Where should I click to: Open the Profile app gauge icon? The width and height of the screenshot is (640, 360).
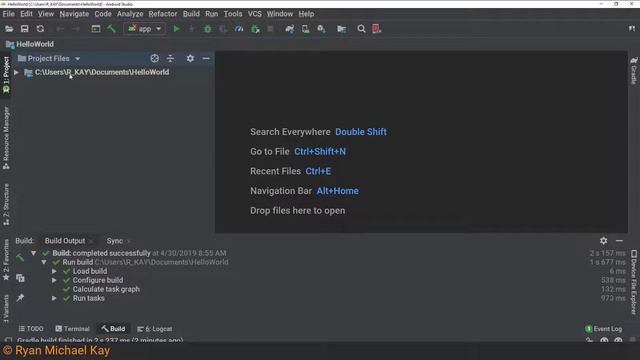point(239,29)
